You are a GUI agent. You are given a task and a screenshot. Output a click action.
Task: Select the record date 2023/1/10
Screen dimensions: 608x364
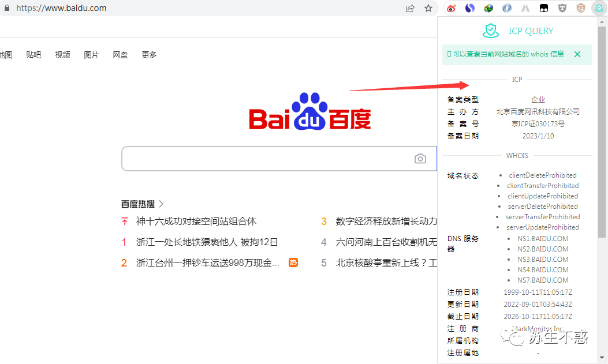point(538,136)
